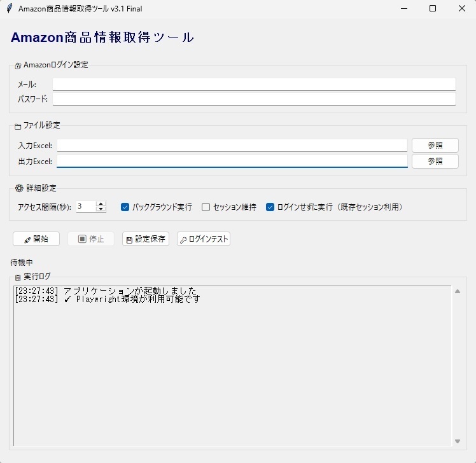Click the 停止 button
Viewport: 476px width, 463px height.
[91, 238]
